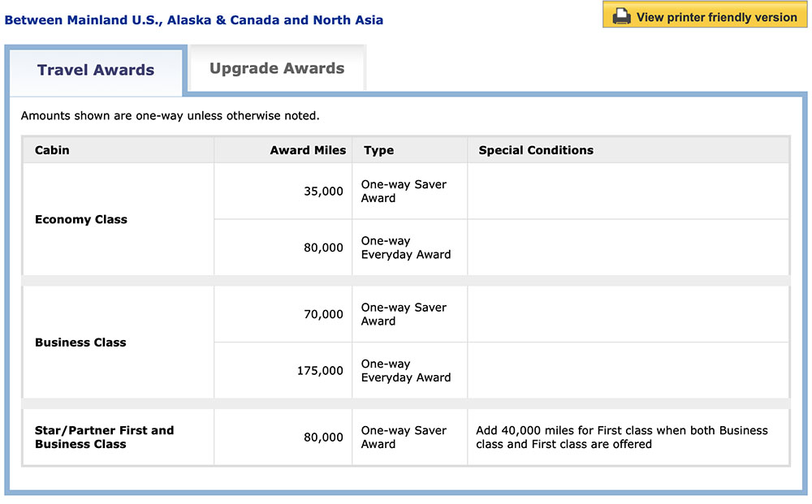Click the Economy Class One-way Everyday Award type

(x=406, y=248)
